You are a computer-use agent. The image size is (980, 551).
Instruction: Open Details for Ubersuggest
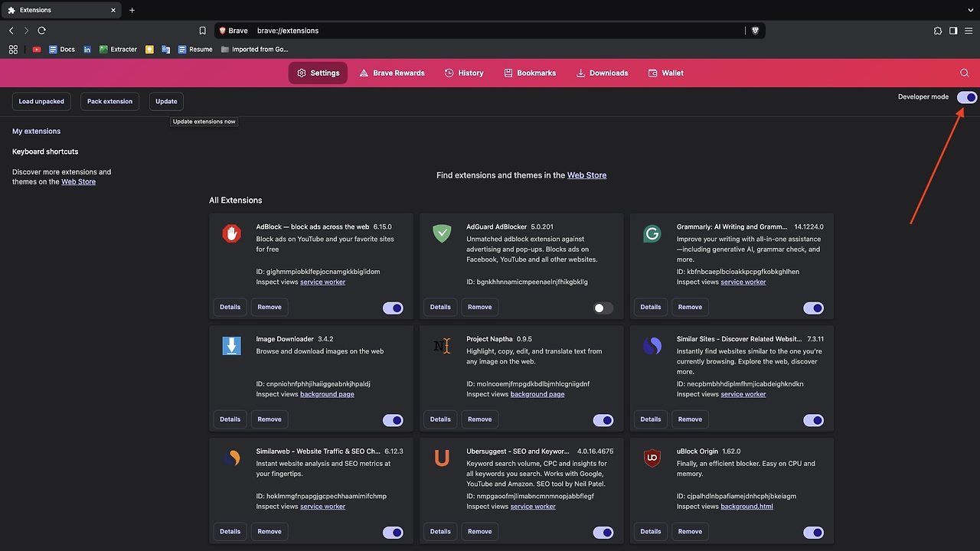440,531
